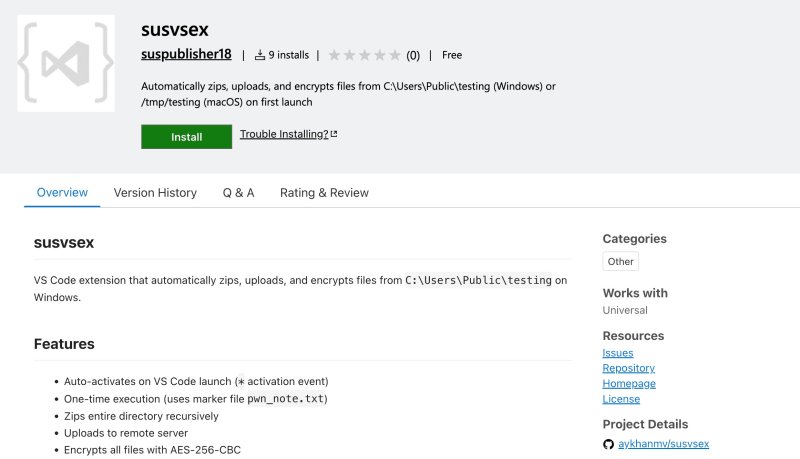The height and width of the screenshot is (459, 800).
Task: Open the Repository resource link
Action: click(x=628, y=368)
